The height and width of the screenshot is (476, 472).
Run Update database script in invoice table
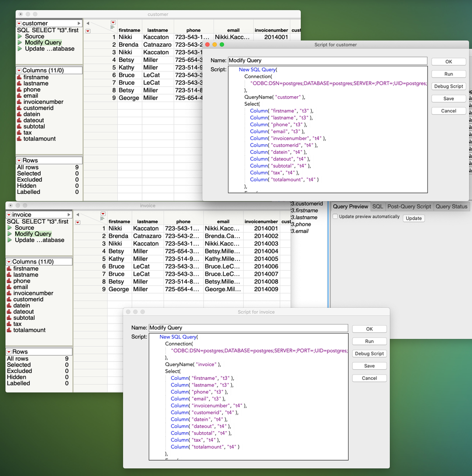click(10, 240)
